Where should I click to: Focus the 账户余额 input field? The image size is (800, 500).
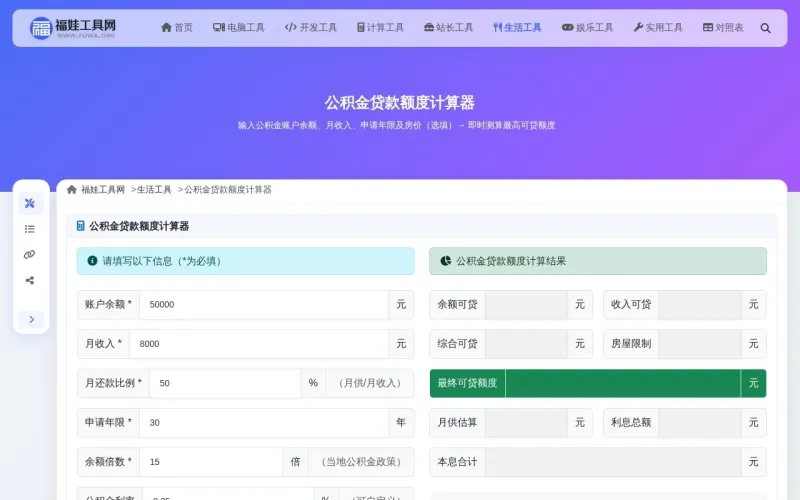point(264,305)
